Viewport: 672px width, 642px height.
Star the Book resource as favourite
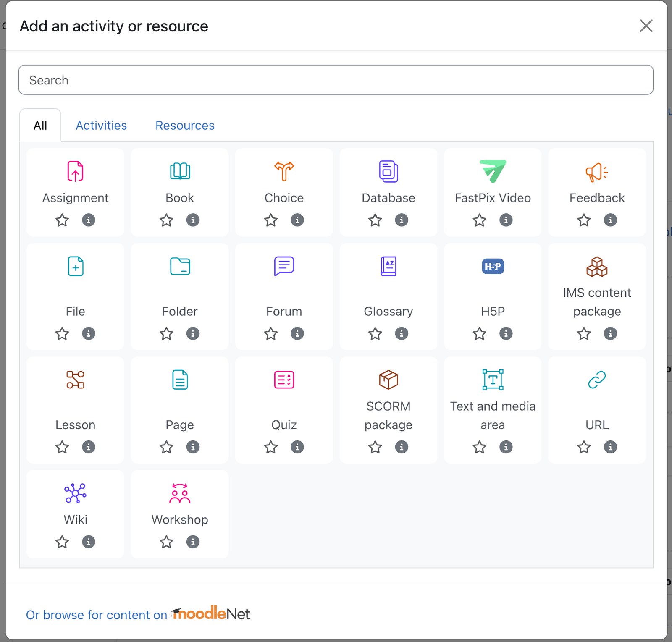(x=166, y=220)
